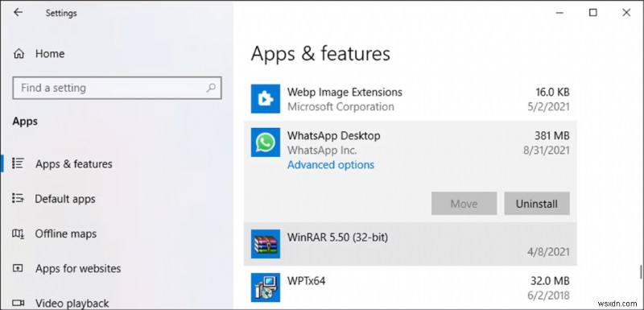Select the Webp Image Extensions entry name

345,92
